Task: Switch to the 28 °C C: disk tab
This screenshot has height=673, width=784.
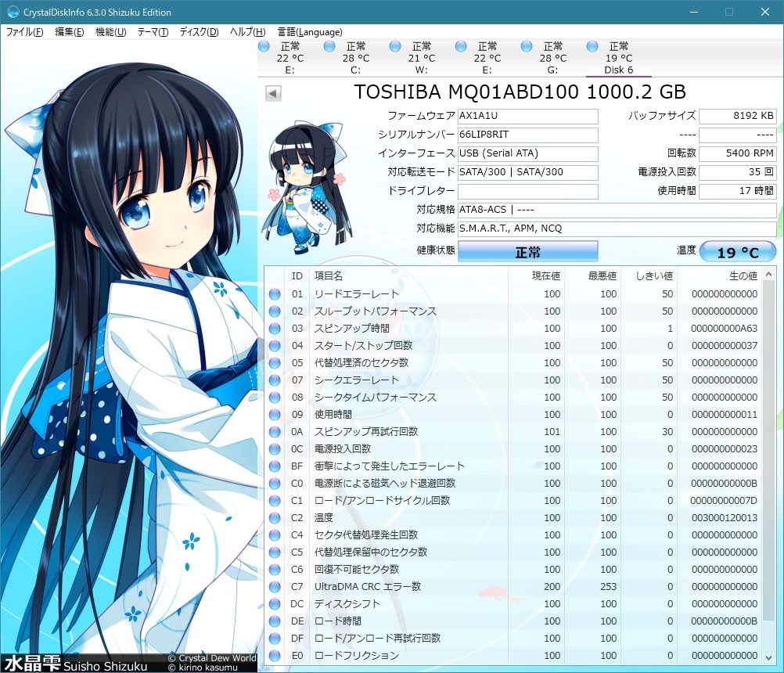Action: coord(355,58)
